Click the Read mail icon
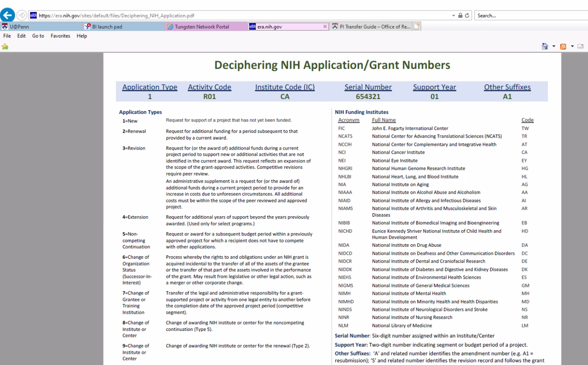The width and height of the screenshot is (588, 365). coord(580,47)
